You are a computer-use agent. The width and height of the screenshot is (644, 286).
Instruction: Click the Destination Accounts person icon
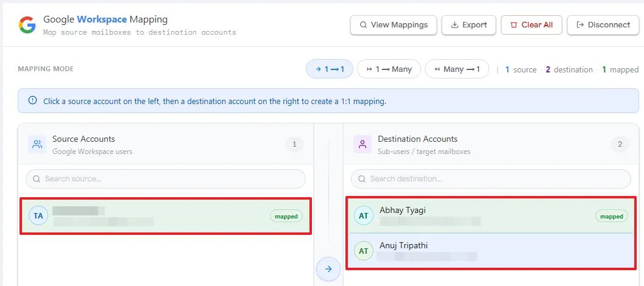[363, 144]
